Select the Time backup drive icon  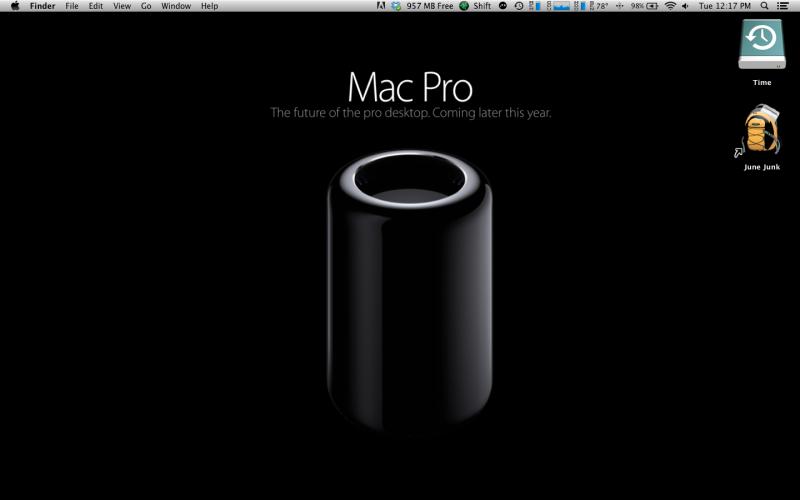coord(762,44)
